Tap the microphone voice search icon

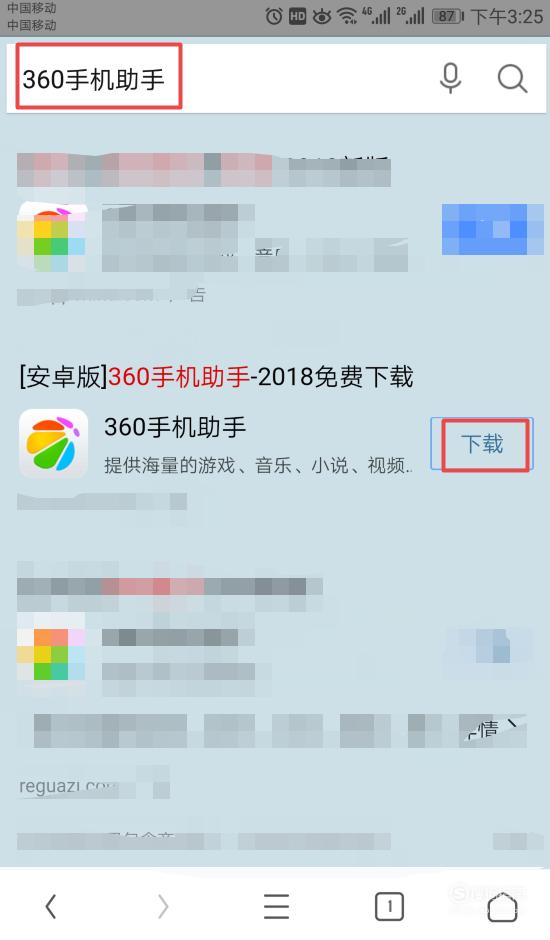pos(450,78)
